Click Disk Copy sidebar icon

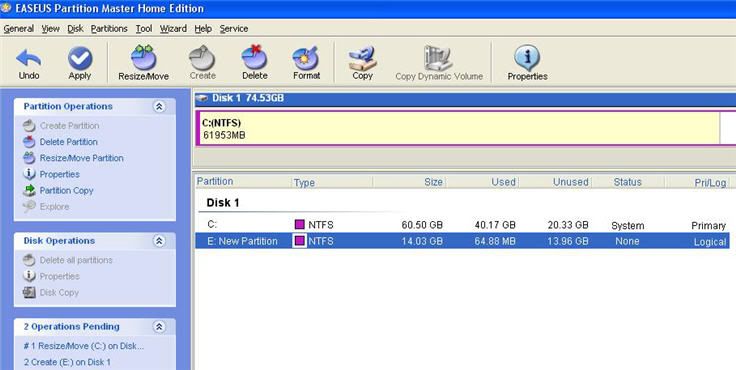click(29, 292)
